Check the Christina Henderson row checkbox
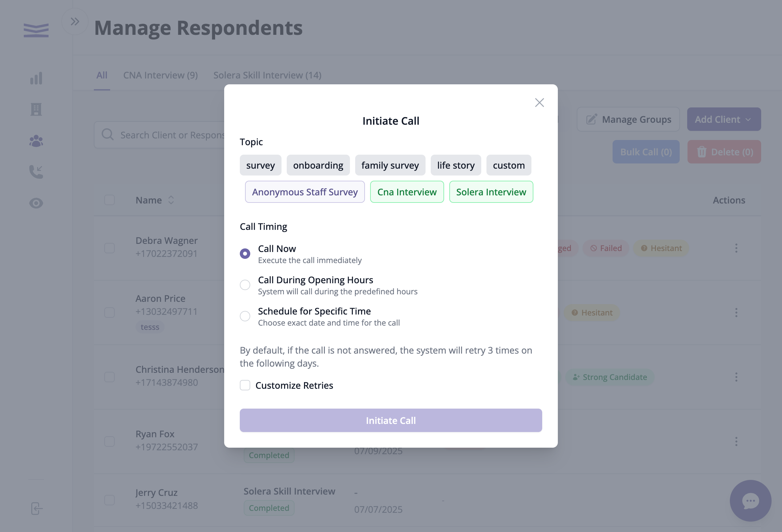Viewport: 782px width, 532px height. coord(109,377)
